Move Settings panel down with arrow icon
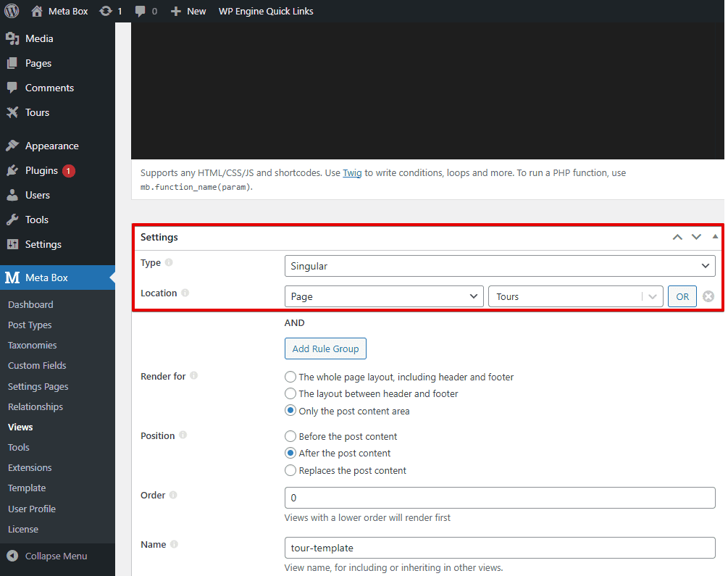728x576 pixels. pyautogui.click(x=696, y=237)
